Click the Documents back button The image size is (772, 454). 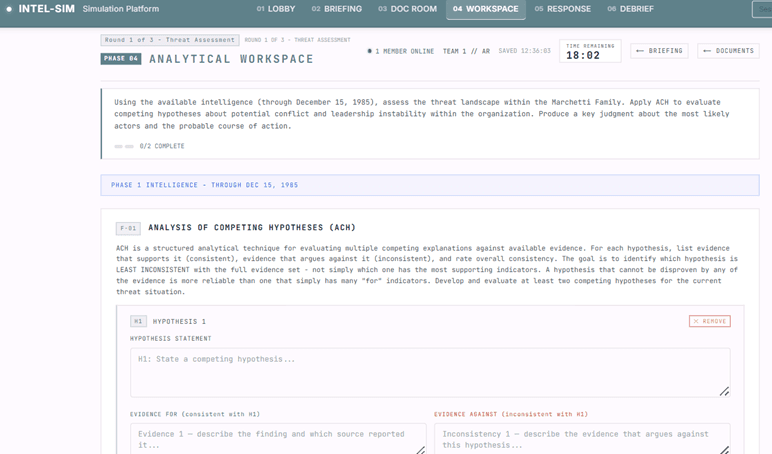tap(728, 51)
